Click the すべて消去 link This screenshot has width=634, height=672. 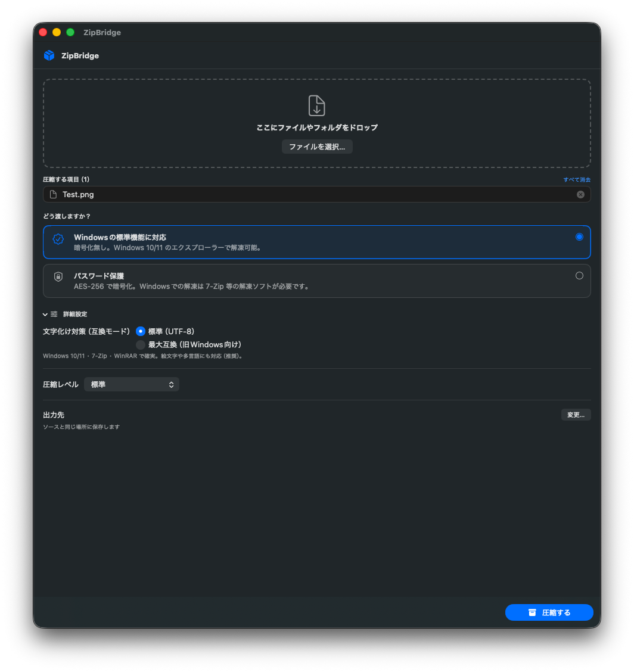577,179
